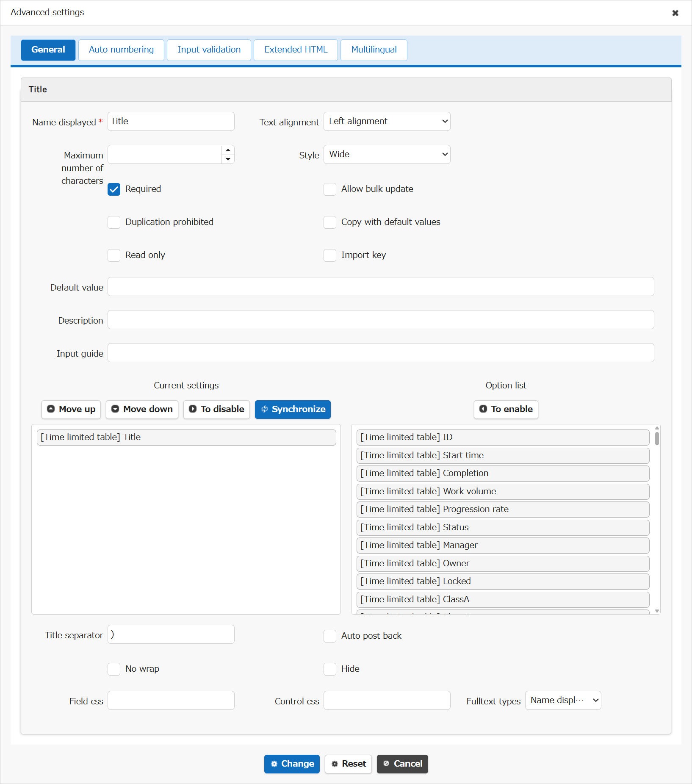Click the Field css input

coord(171,701)
